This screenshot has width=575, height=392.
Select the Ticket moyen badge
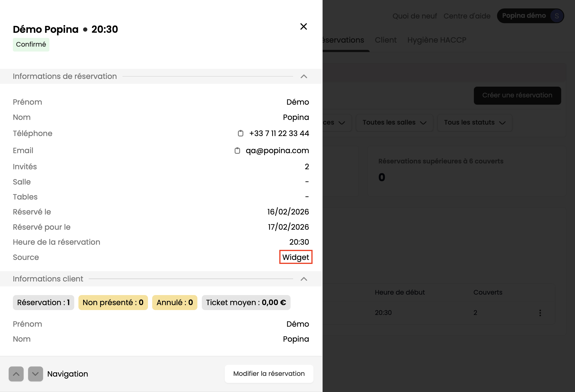click(246, 302)
